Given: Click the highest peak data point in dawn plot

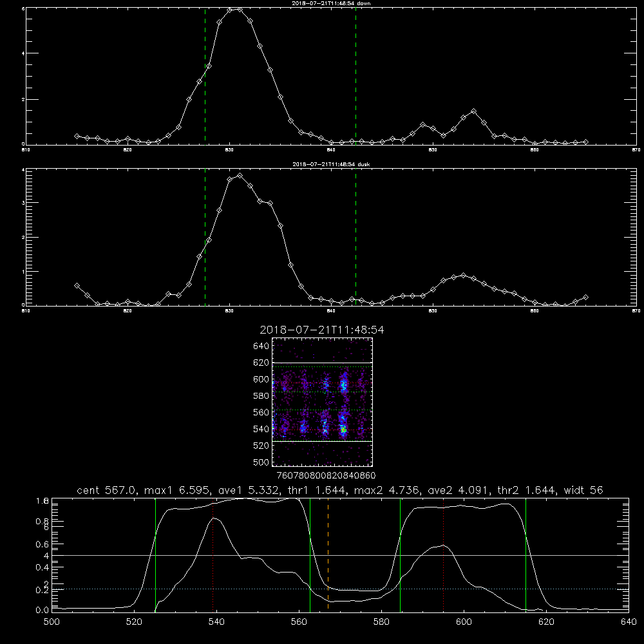Looking at the screenshot, I should click(x=240, y=10).
